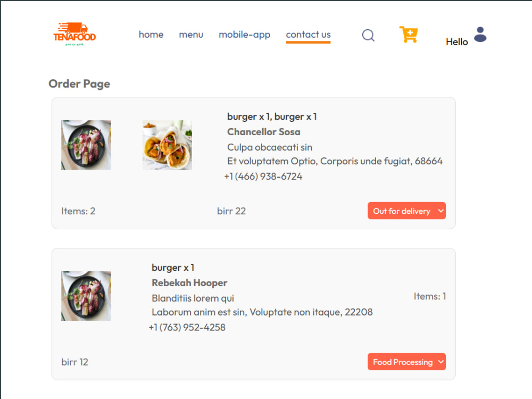
Task: Open the menu nav link
Action: point(191,34)
